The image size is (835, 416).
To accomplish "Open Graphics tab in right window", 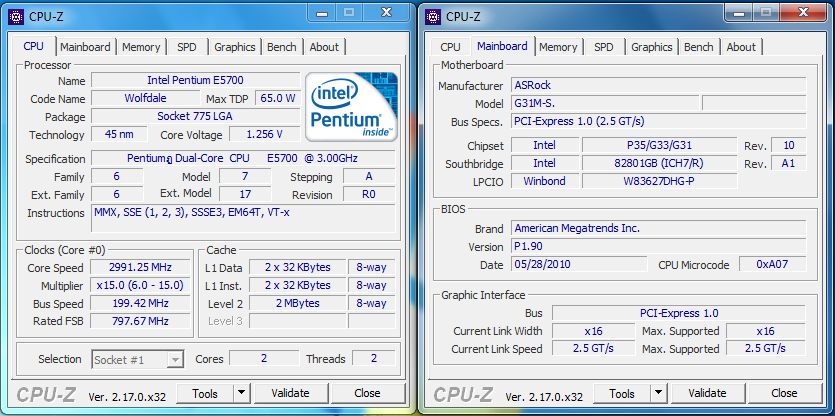I will pyautogui.click(x=652, y=47).
